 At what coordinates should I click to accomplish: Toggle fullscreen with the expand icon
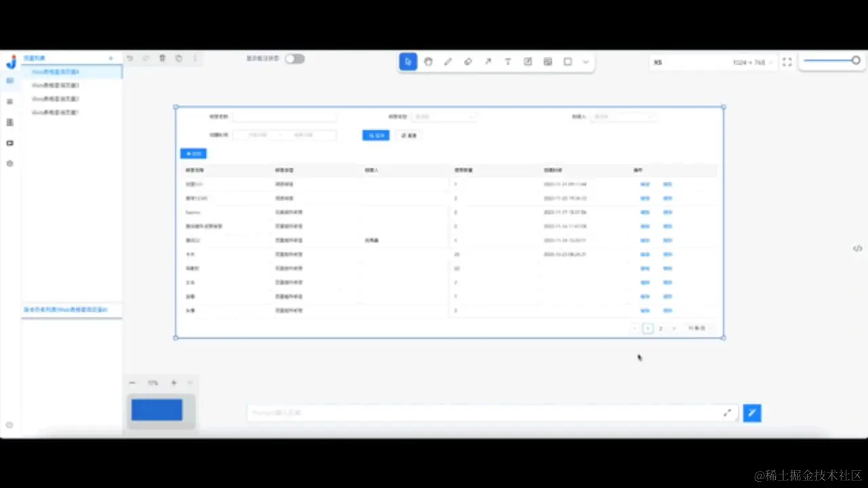point(787,62)
